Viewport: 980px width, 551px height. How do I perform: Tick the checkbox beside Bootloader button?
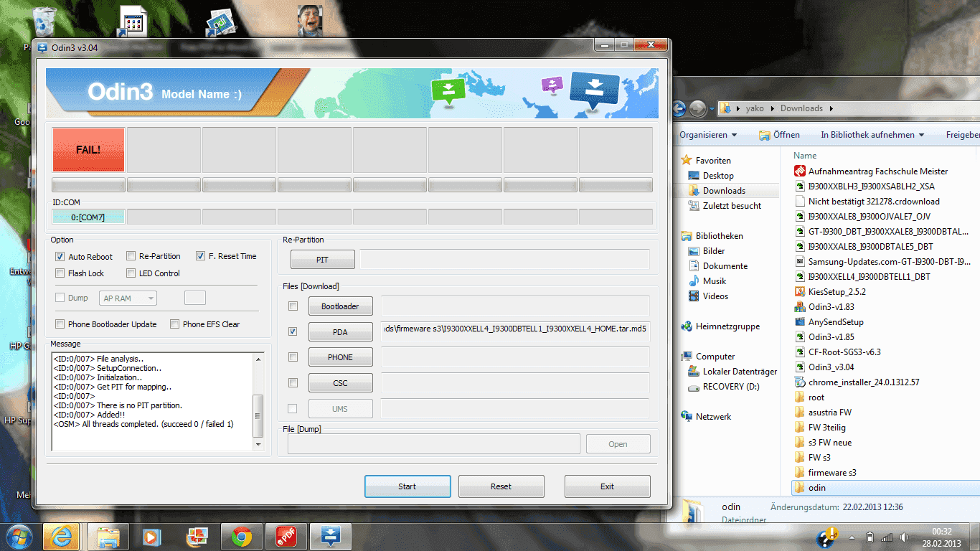(x=293, y=306)
